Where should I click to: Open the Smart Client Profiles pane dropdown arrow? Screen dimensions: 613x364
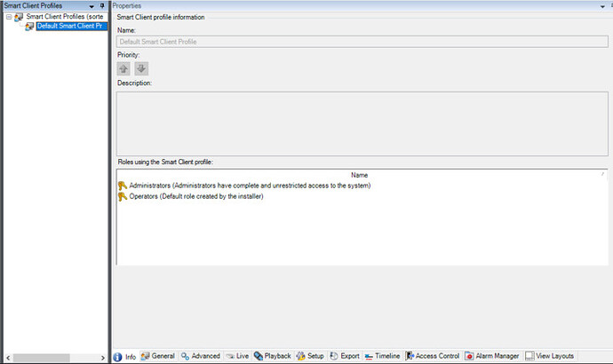click(92, 6)
